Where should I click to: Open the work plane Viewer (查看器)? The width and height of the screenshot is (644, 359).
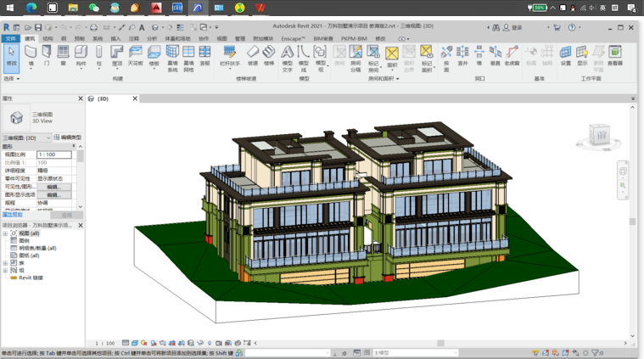click(615, 55)
